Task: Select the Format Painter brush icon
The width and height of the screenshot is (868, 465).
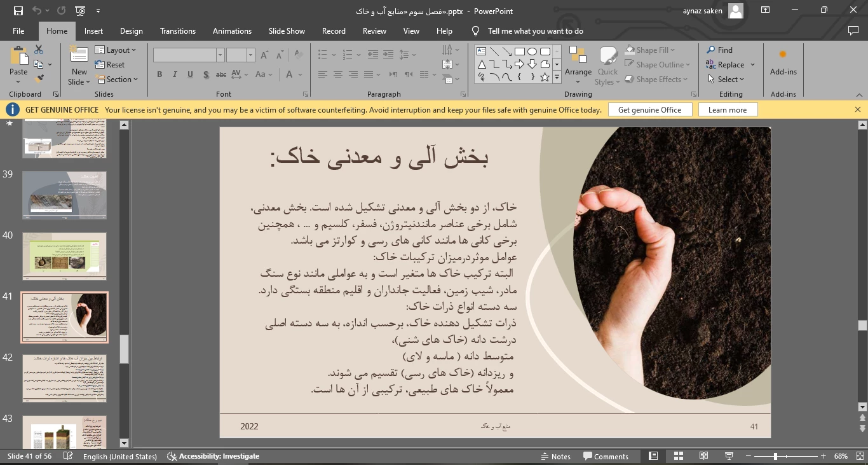Action: coord(39,79)
